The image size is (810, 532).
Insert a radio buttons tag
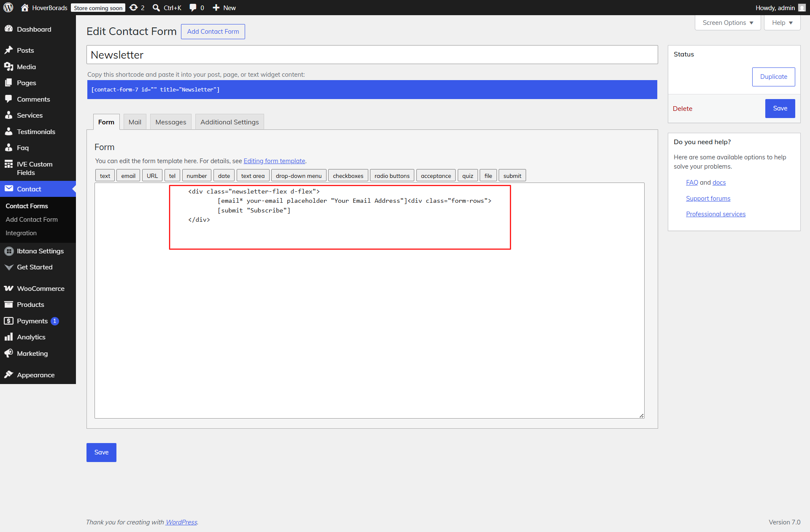[x=392, y=176]
